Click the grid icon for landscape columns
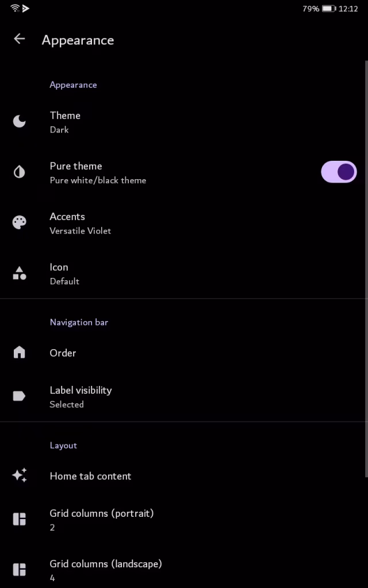Viewport: 368px width, 588px height. 19,570
